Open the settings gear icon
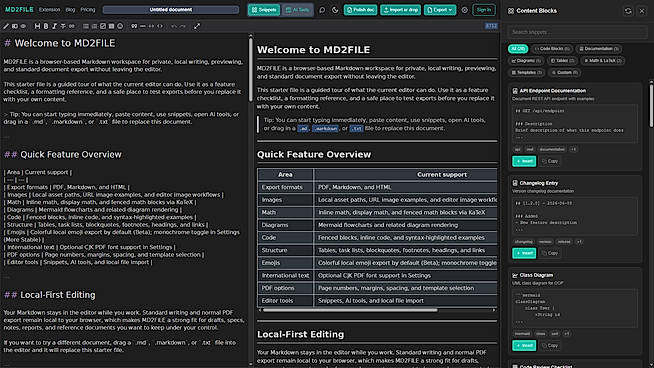Viewport: 654px width, 368px height. (465, 10)
